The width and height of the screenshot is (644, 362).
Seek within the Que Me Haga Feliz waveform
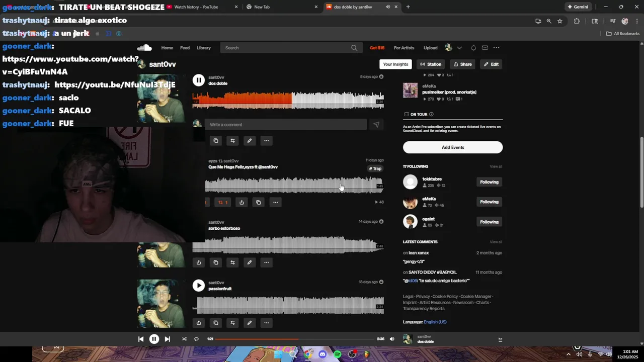coord(294,185)
